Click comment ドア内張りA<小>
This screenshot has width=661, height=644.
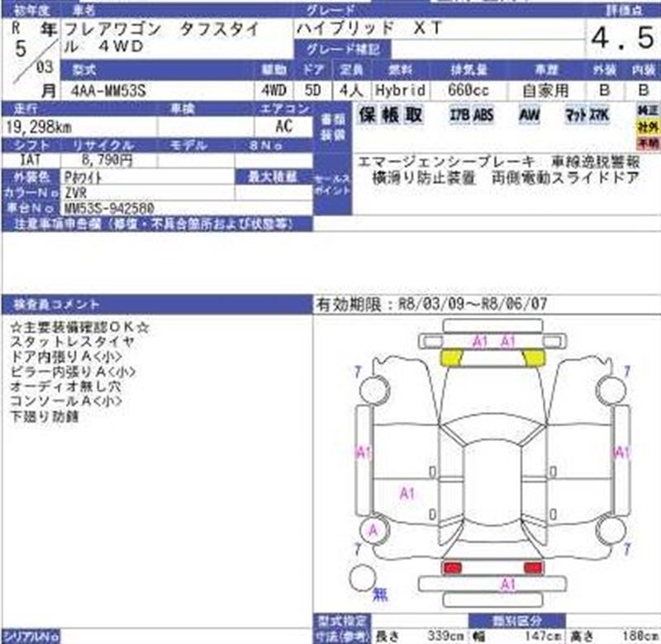click(66, 358)
